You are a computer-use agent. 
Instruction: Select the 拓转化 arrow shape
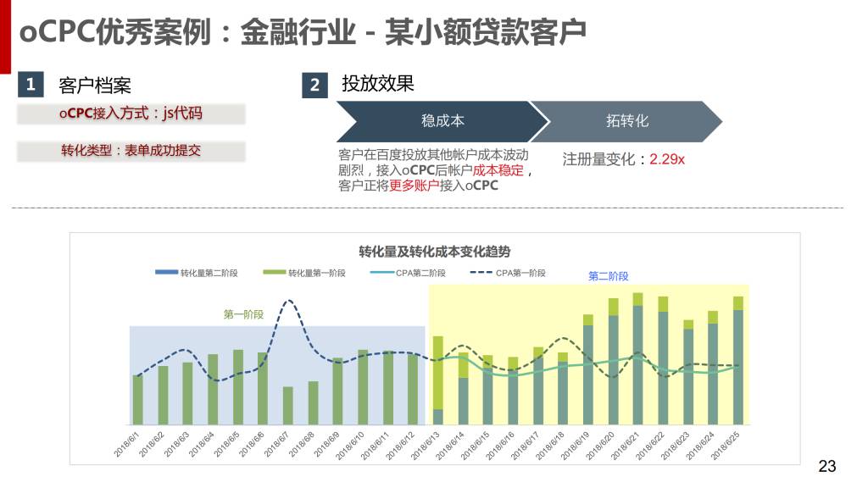[x=626, y=121]
